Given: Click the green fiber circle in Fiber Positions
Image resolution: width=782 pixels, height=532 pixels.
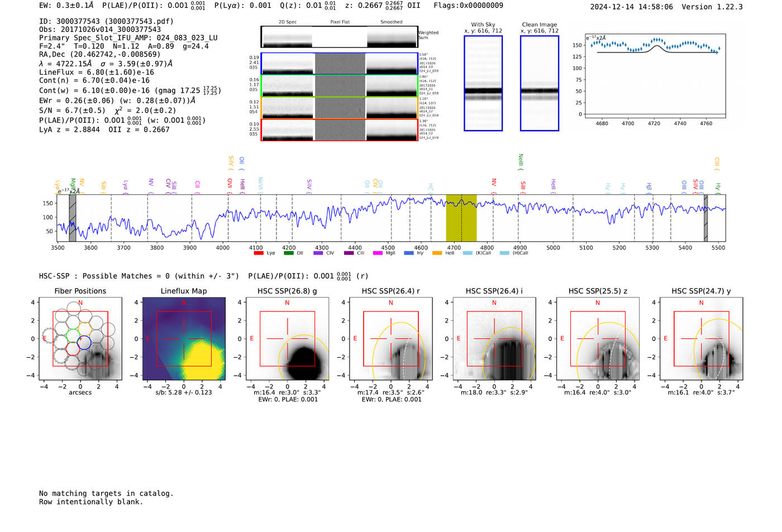Looking at the screenshot, I should click(73, 336).
